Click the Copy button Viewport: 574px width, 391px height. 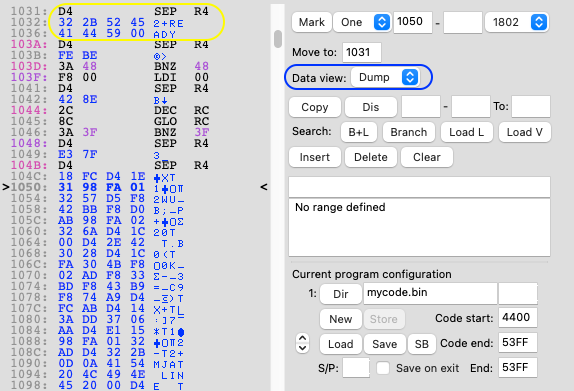(315, 107)
